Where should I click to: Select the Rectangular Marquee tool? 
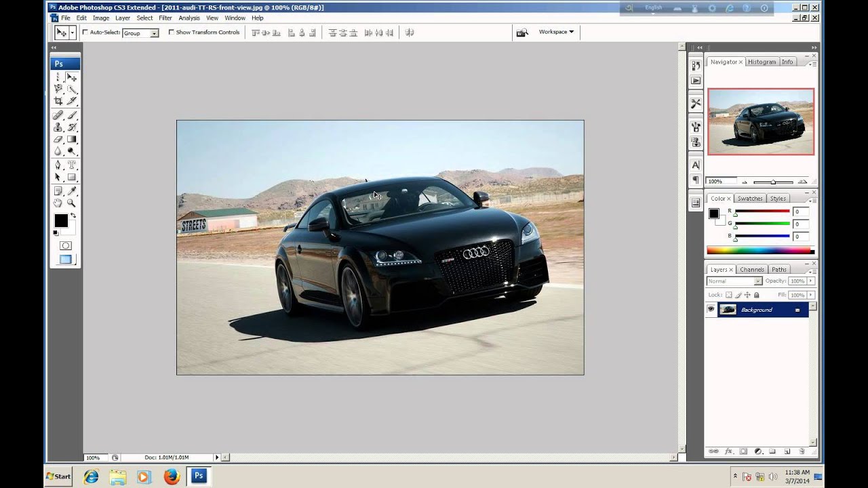pos(58,78)
